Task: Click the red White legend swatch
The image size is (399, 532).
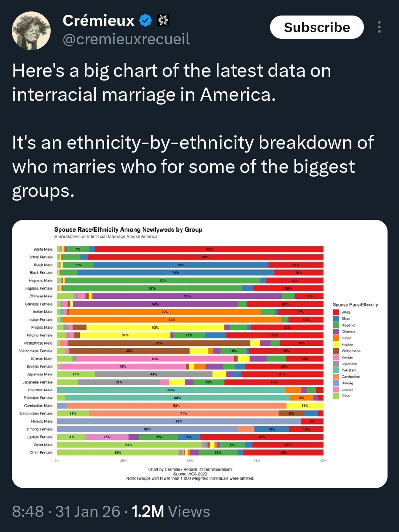Action: [x=336, y=312]
